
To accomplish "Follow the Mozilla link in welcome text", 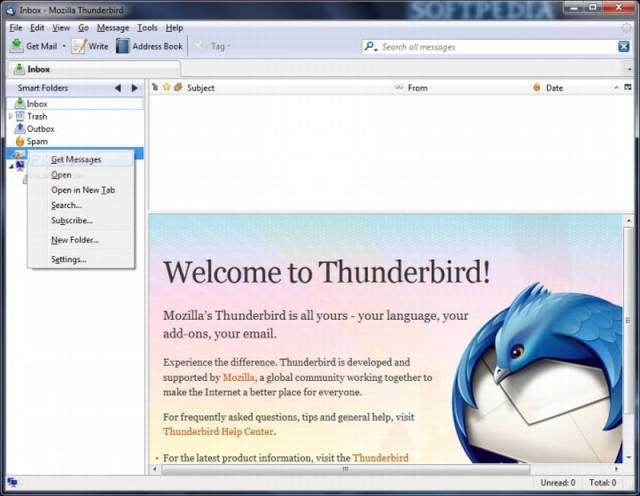I will pyautogui.click(x=238, y=378).
